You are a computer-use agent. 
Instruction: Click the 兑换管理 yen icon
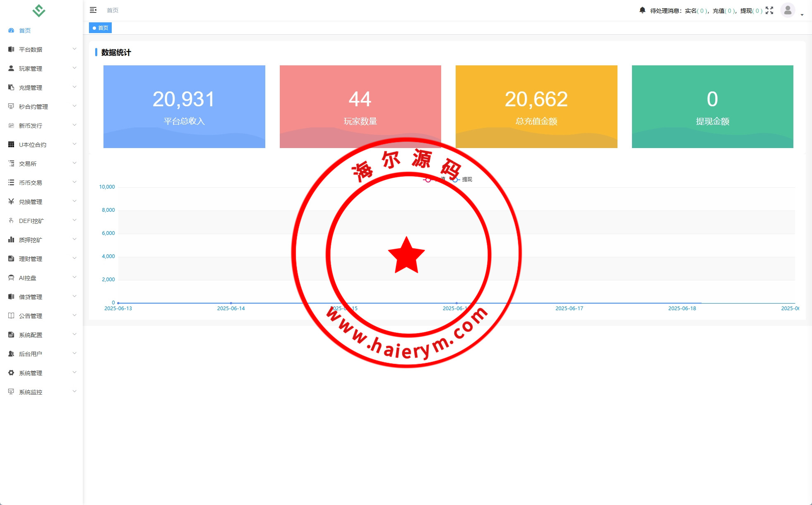(x=11, y=201)
